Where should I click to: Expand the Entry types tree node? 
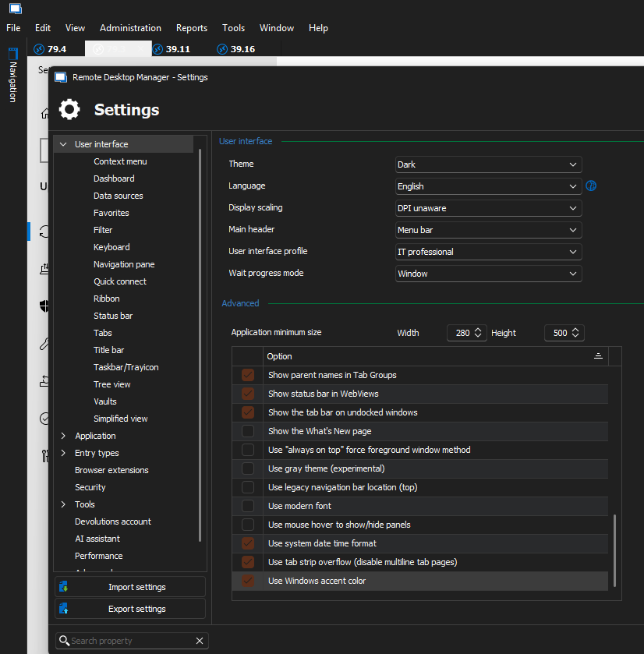[63, 453]
